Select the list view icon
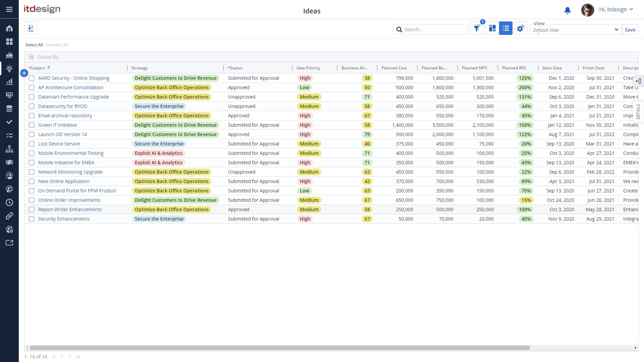The image size is (644, 362). [x=505, y=28]
